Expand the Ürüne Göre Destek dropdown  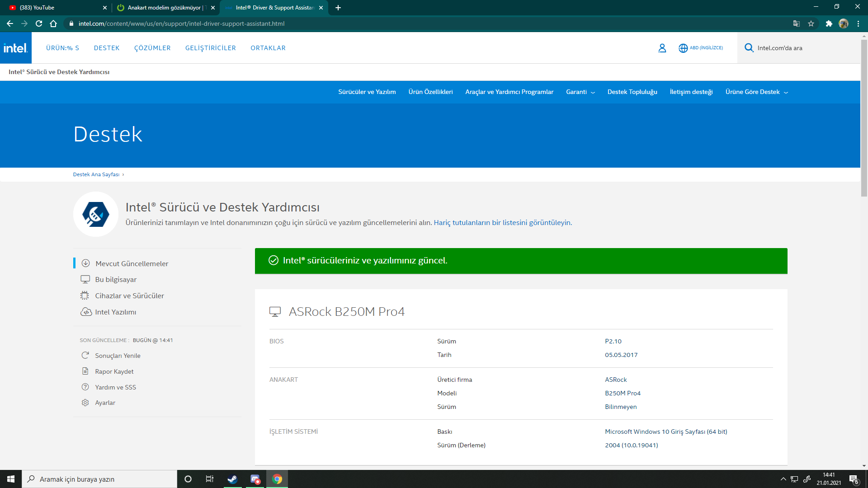(756, 92)
